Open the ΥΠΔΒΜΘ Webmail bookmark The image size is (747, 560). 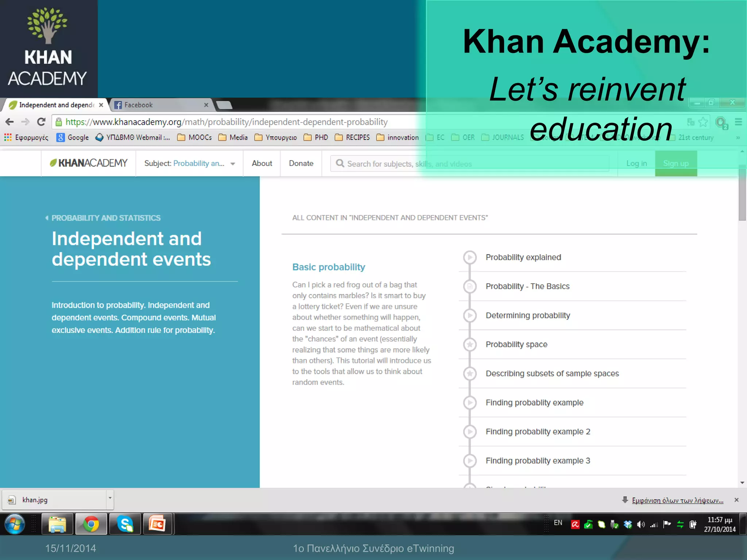[x=132, y=137]
